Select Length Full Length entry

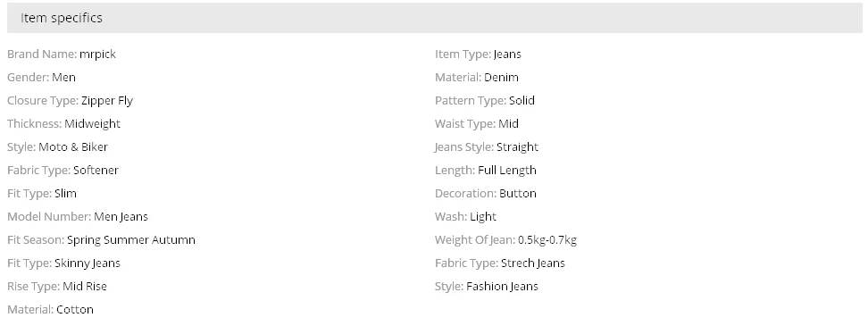(486, 171)
